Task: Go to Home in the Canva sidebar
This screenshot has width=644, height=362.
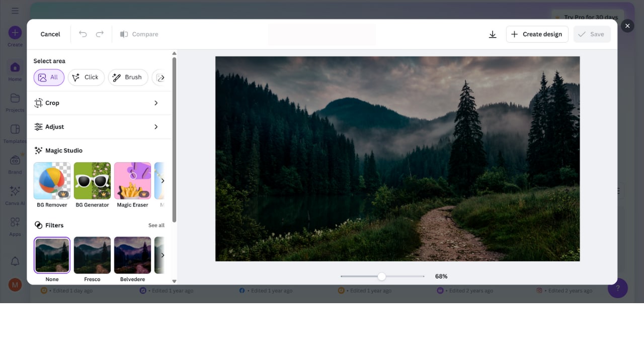Action: [15, 71]
